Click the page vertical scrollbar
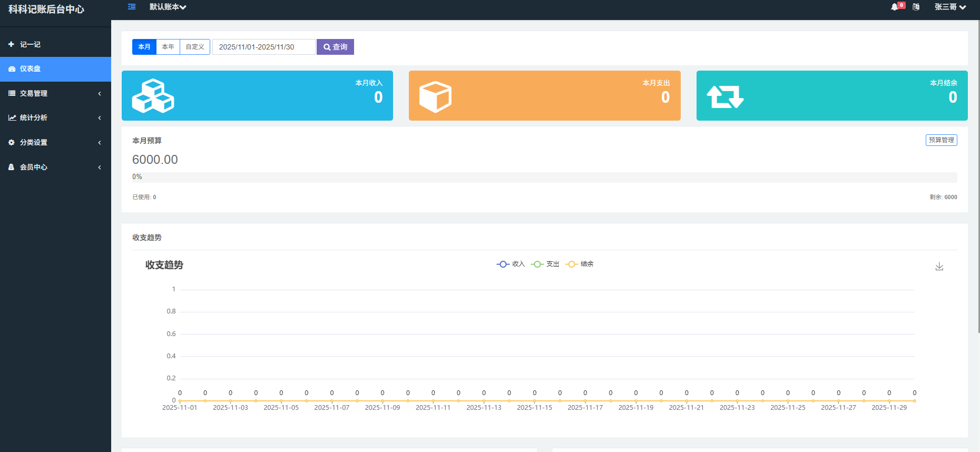Image resolution: width=980 pixels, height=452 pixels. [x=978, y=176]
